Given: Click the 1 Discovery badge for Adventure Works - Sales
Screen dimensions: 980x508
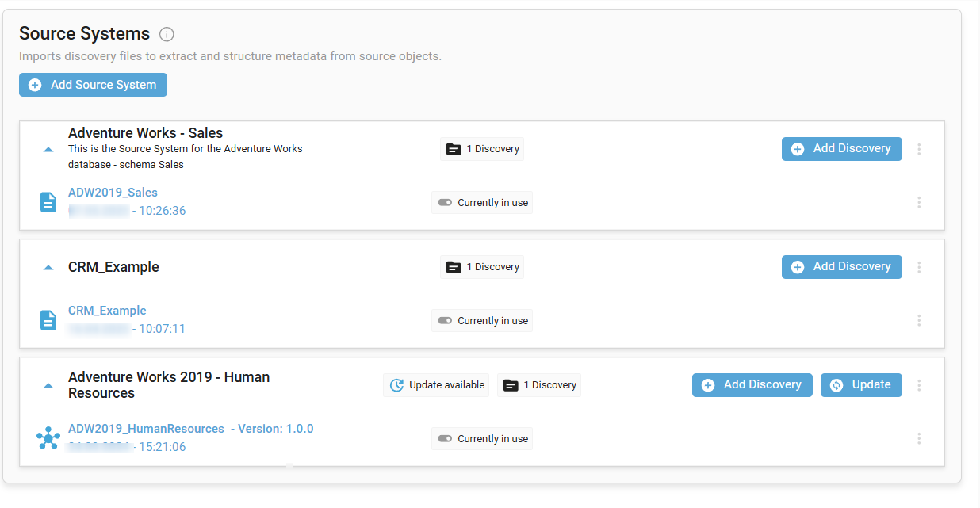Looking at the screenshot, I should coord(482,149).
